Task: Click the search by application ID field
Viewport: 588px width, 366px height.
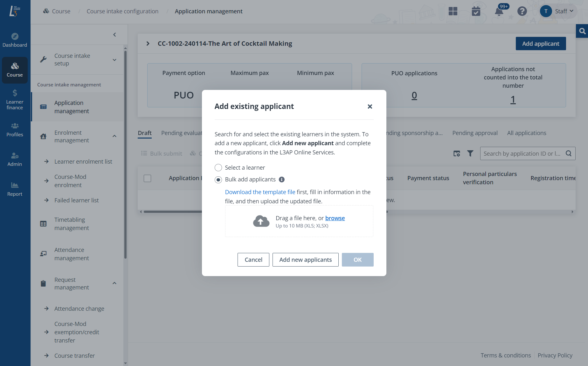Action: click(522, 153)
